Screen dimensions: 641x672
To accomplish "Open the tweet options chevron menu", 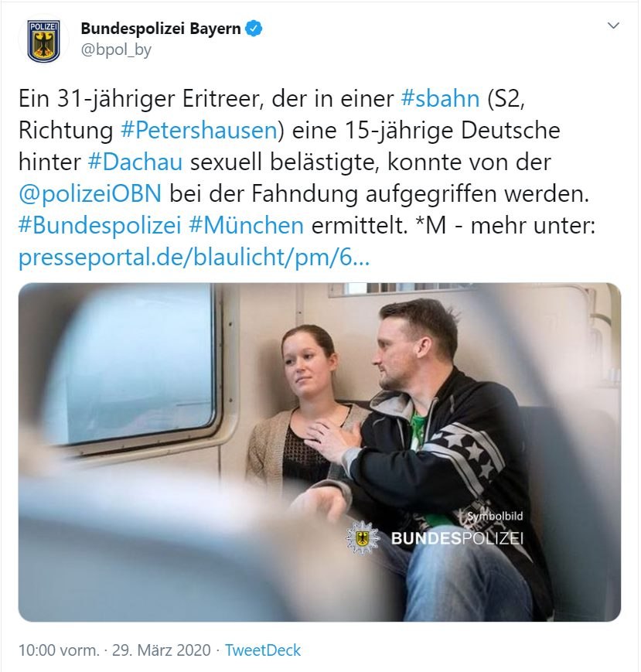I will pos(614,26).
